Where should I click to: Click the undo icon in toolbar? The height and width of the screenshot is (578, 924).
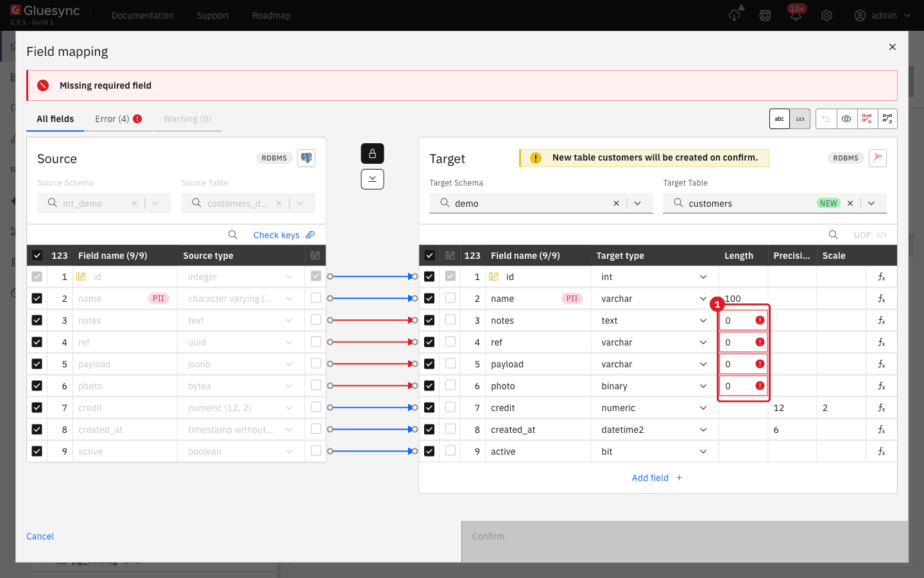826,119
